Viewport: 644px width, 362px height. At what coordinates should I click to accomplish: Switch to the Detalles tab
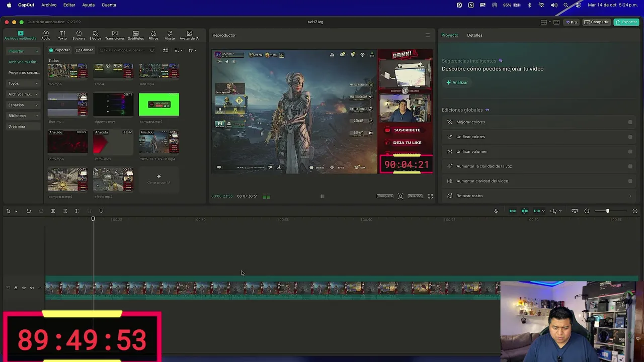[x=474, y=35]
